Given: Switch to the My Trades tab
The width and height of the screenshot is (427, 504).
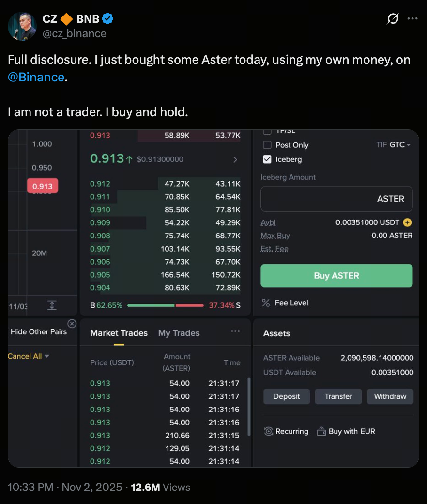Looking at the screenshot, I should 179,333.
